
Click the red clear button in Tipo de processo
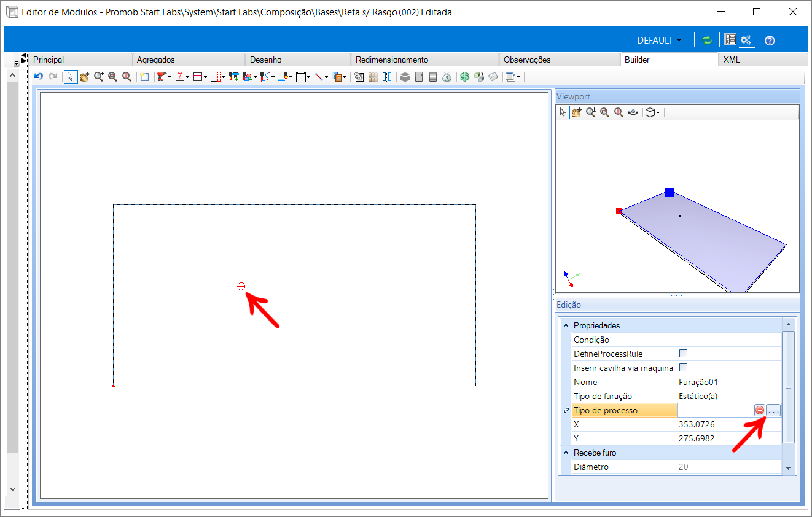click(x=760, y=411)
